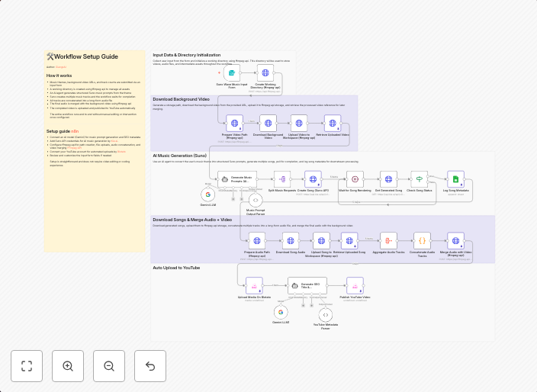
Task: Select the Music Prompt Output Parser sub-node
Action: [256, 200]
